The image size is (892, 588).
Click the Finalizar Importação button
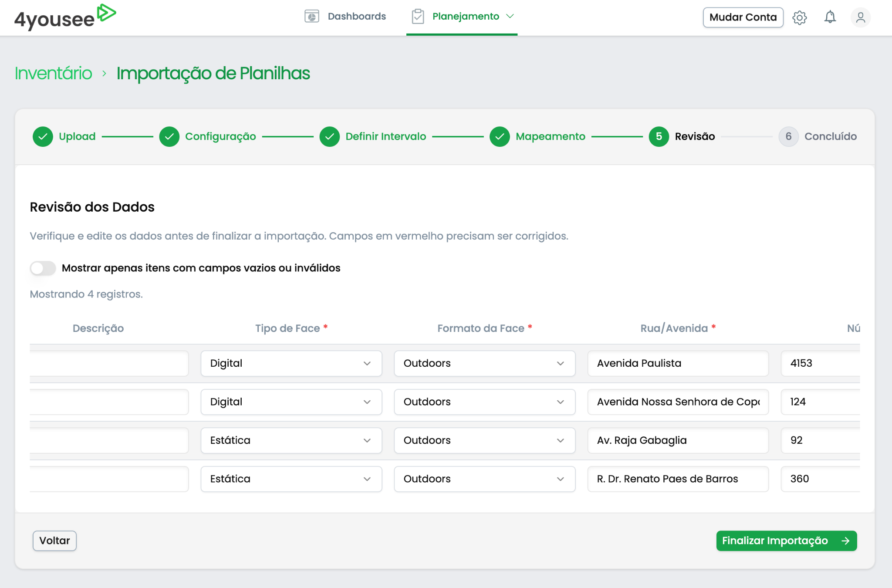[x=786, y=541]
